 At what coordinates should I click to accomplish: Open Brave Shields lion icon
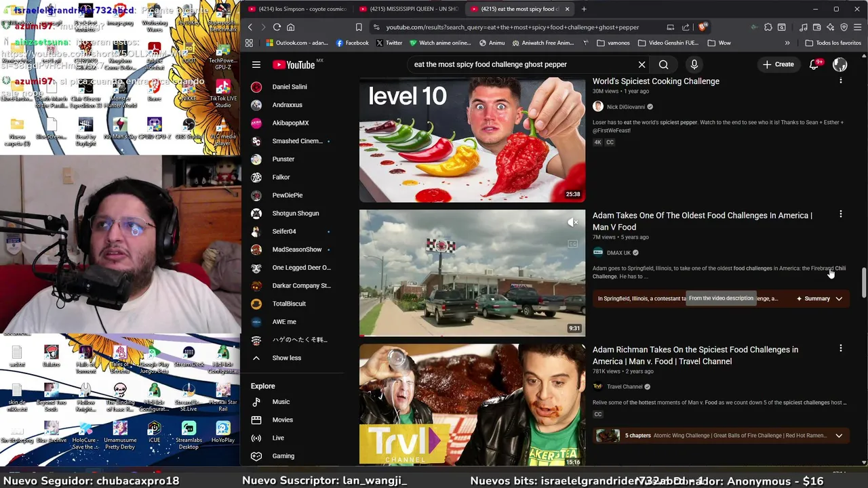click(x=703, y=27)
